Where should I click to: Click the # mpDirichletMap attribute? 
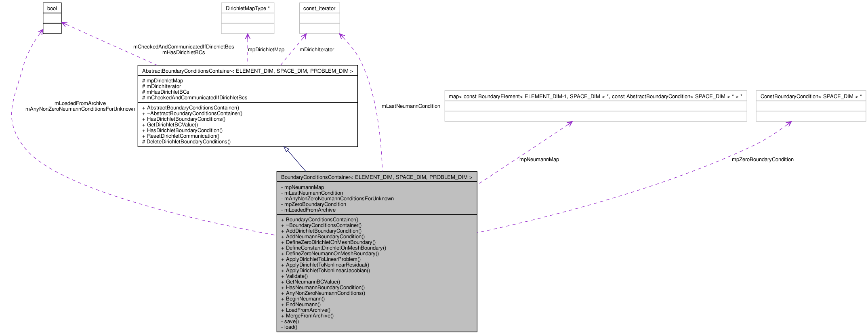coord(162,81)
